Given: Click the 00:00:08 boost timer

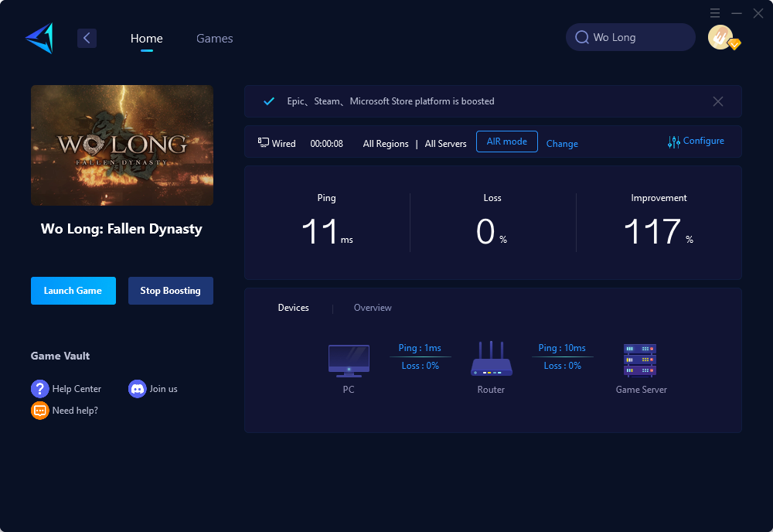Looking at the screenshot, I should click(x=326, y=144).
